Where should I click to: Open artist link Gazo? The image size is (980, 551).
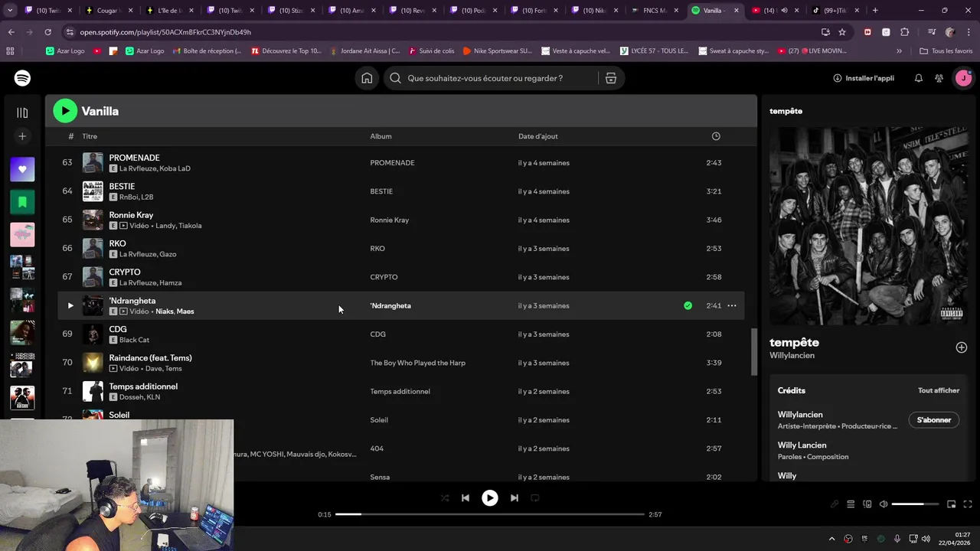point(168,254)
